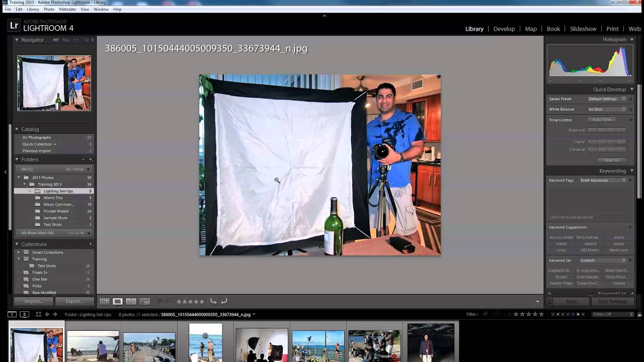644x362 pixels.
Task: Open White Balance As Shot dropdown
Action: point(607,109)
